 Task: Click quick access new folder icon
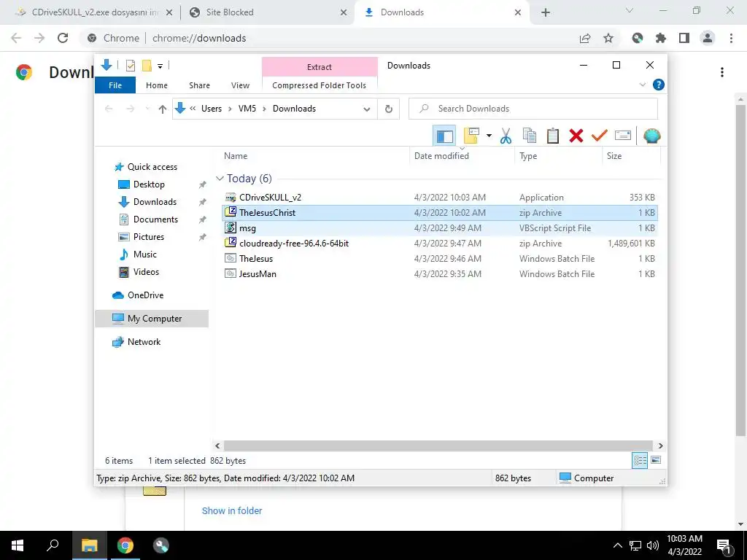click(x=147, y=66)
